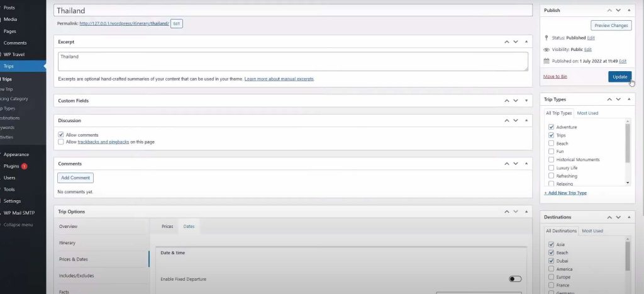
Task: Click the Update button
Action: click(x=619, y=77)
